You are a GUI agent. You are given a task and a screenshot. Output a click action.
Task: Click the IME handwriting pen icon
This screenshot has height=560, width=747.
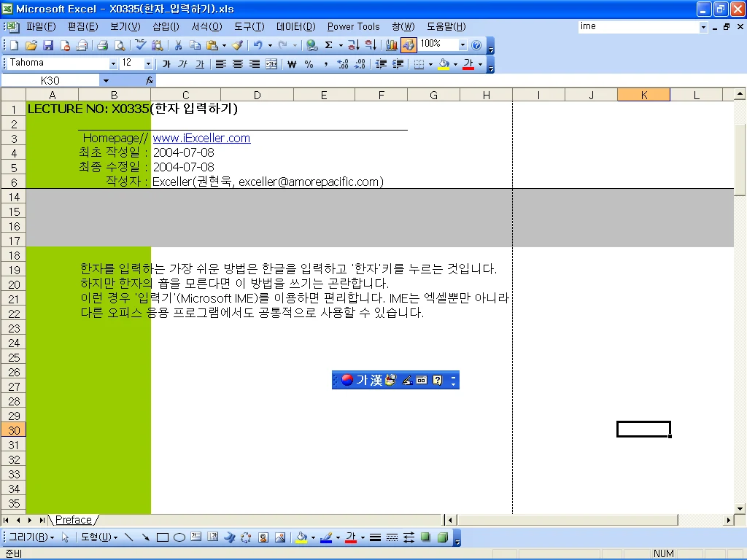[407, 380]
